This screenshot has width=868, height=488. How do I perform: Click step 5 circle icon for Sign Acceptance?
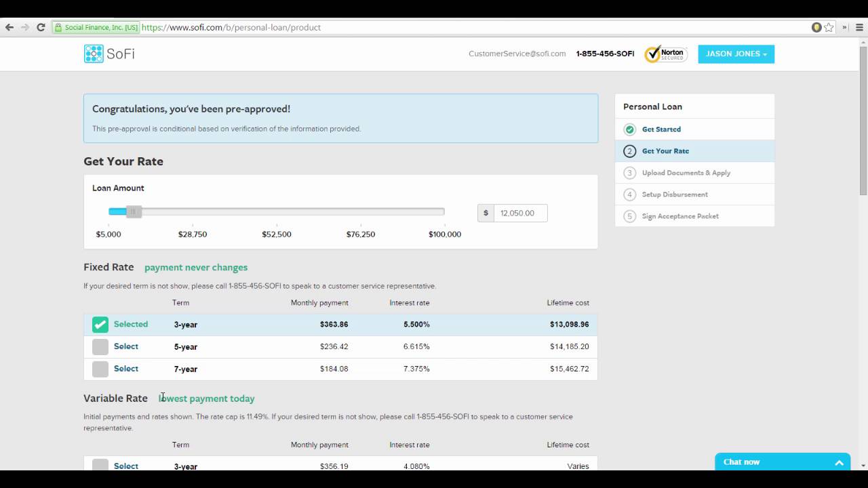[x=630, y=216]
